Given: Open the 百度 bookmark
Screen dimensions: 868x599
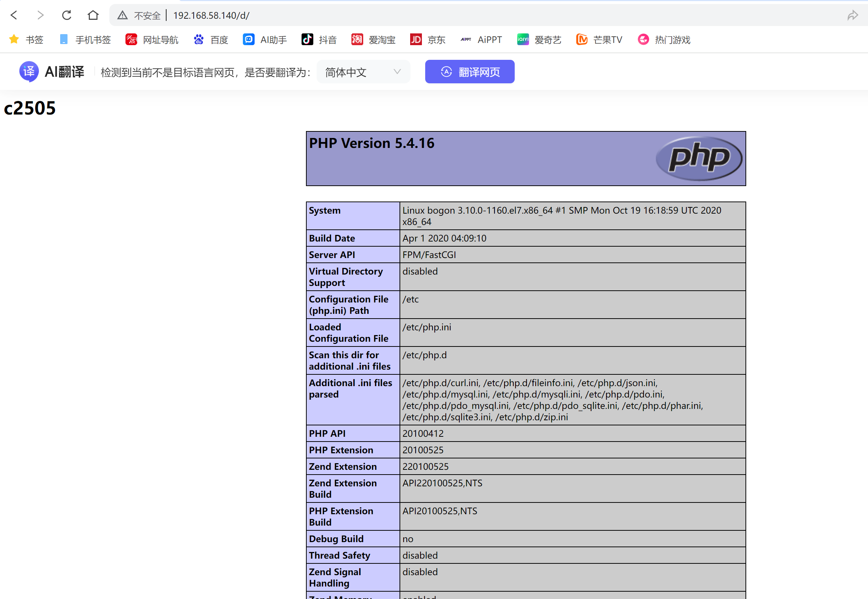Looking at the screenshot, I should point(211,39).
